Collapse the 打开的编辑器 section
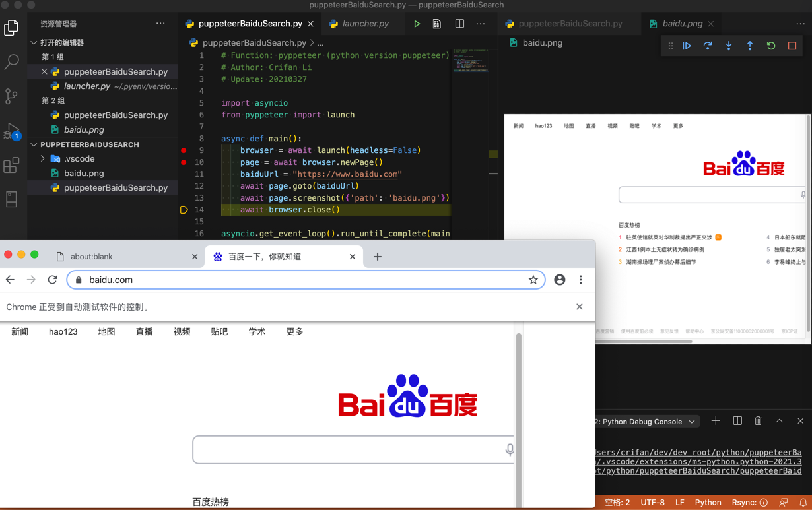 coord(34,42)
